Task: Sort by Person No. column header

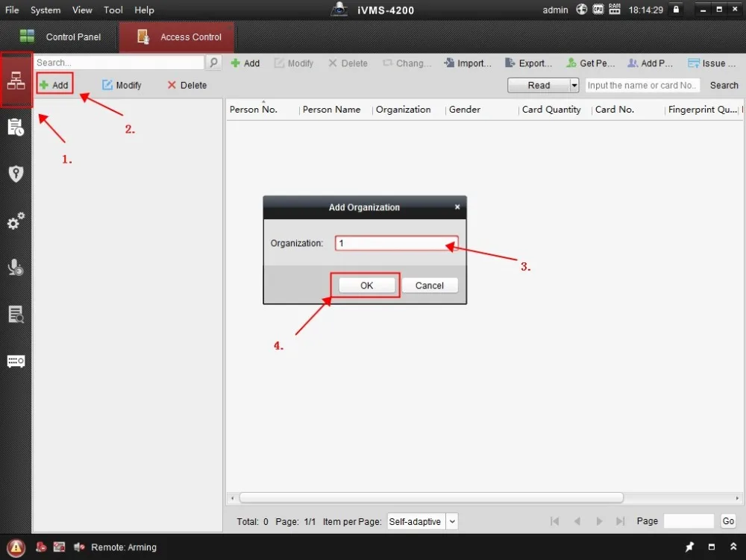Action: pos(254,110)
